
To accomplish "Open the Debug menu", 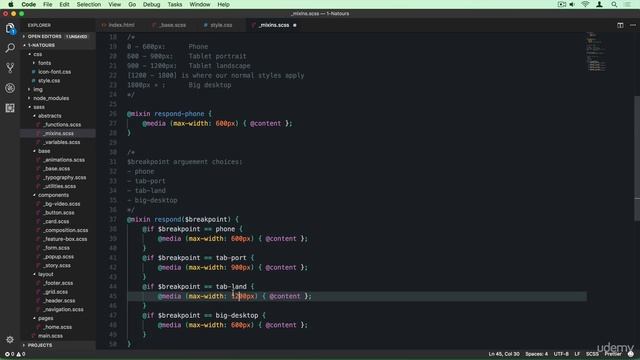I will click(151, 4).
